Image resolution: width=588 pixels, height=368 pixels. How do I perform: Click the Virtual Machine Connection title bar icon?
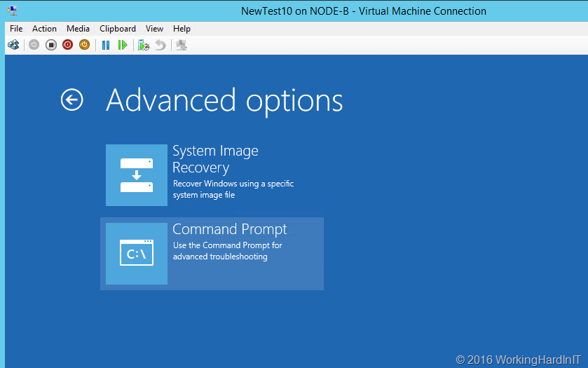[13, 11]
